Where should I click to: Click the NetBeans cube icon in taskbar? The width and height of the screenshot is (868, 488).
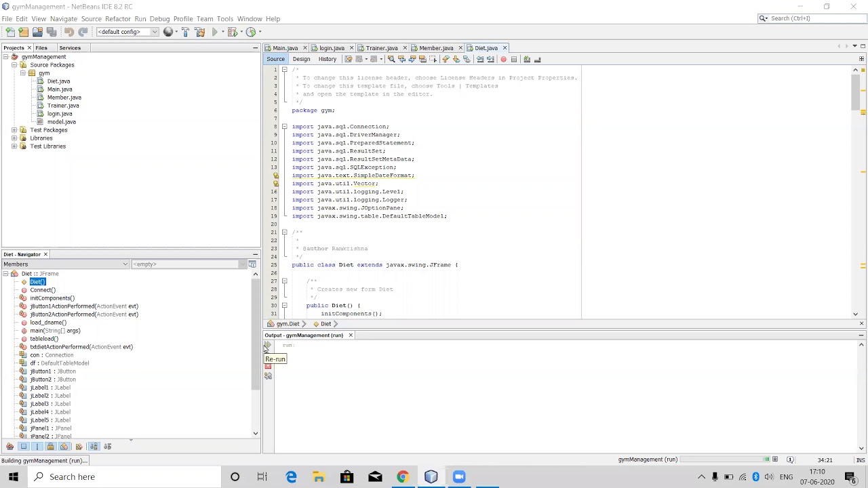431,476
